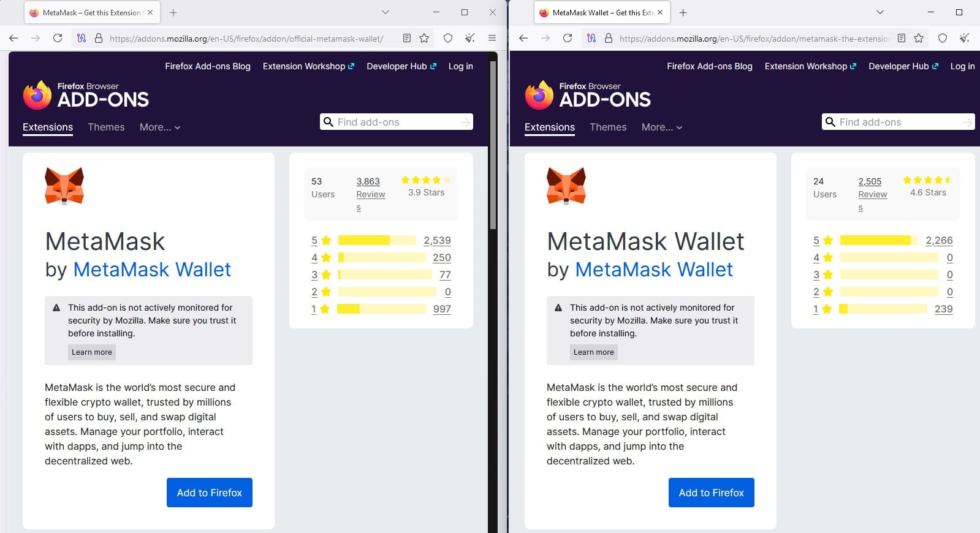List all tabs dropdown in right window
This screenshot has height=533, width=980.
click(879, 12)
